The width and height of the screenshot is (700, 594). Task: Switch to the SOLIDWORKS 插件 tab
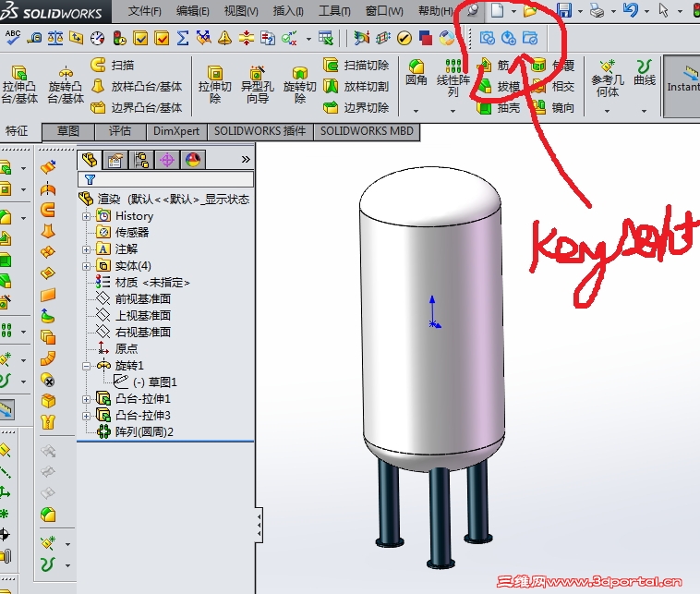coord(259,131)
